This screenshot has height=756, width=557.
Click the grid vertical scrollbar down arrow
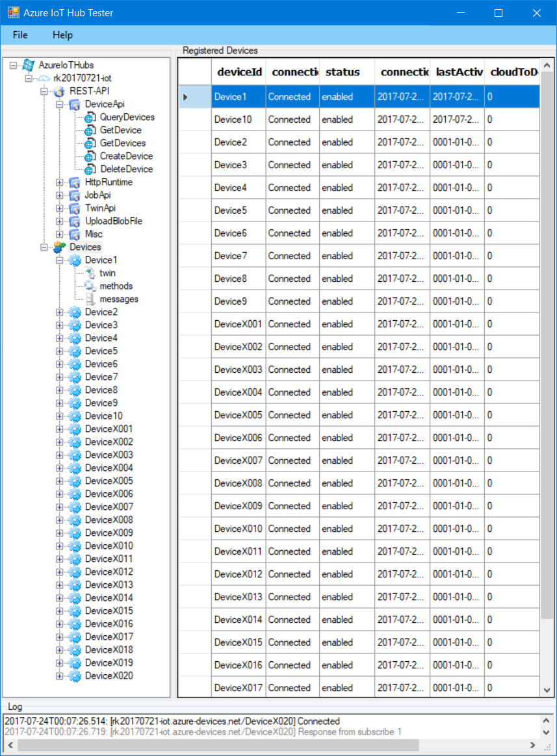[x=547, y=690]
